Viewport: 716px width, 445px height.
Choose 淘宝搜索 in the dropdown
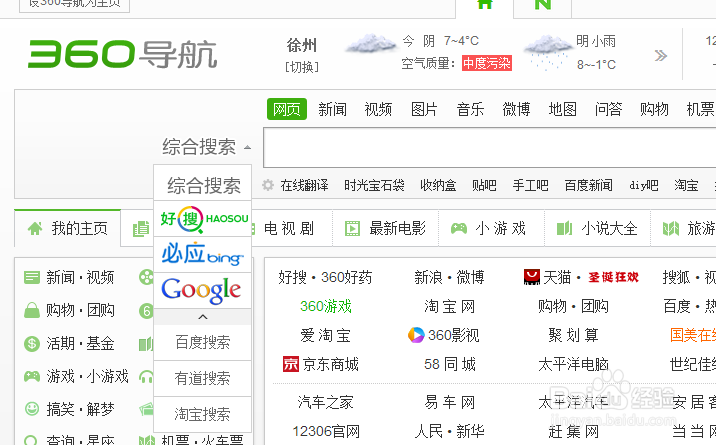(x=203, y=414)
